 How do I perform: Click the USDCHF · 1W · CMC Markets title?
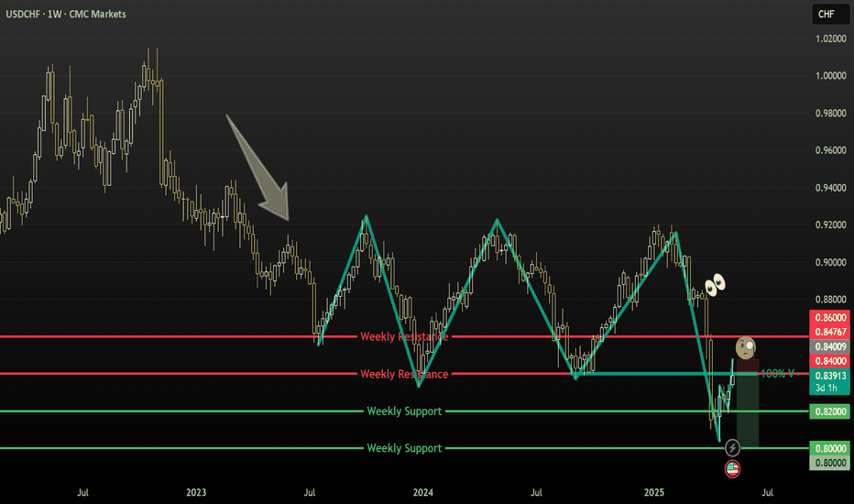pos(66,14)
